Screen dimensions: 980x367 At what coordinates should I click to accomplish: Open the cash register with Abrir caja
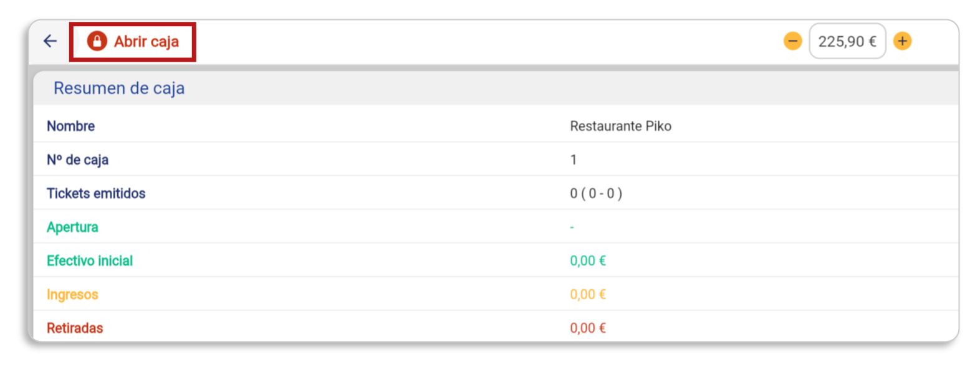click(133, 42)
